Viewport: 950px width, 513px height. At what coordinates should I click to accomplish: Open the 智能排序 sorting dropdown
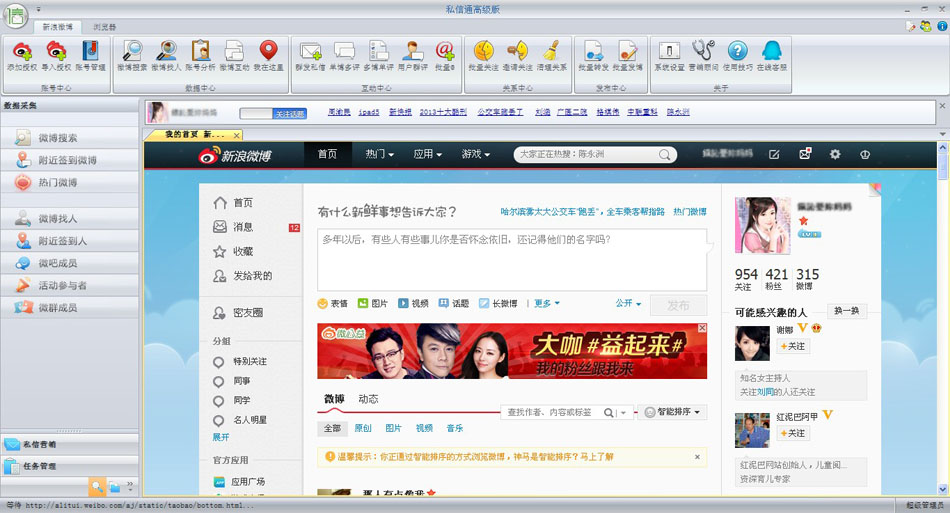coord(673,412)
